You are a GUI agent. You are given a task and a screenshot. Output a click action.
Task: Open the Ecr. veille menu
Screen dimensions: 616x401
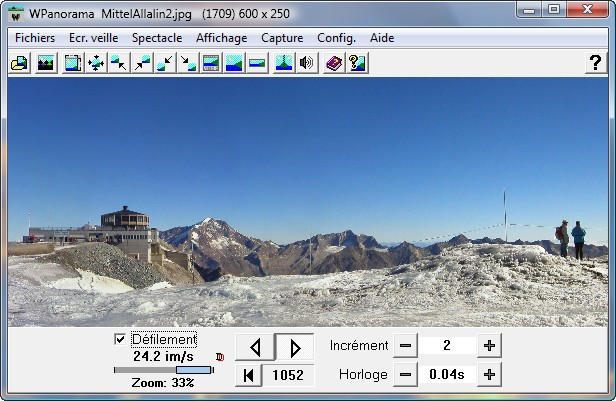pos(94,38)
